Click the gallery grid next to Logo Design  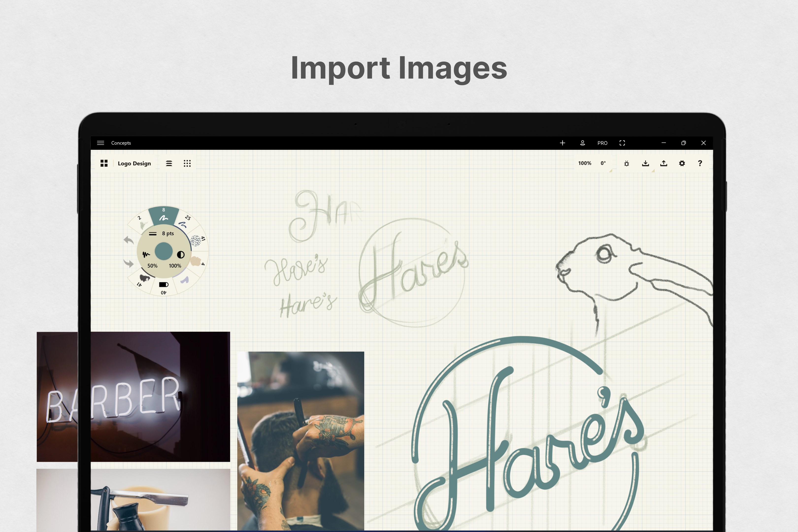tap(104, 163)
